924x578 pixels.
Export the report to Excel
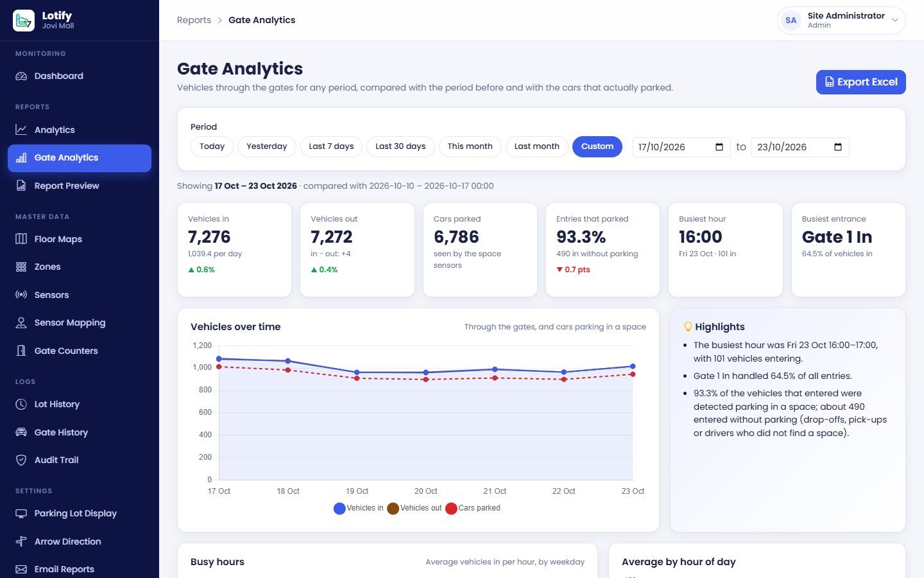click(861, 82)
